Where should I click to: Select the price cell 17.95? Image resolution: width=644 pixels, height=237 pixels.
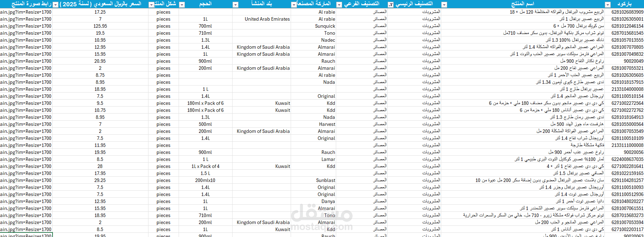100,173
